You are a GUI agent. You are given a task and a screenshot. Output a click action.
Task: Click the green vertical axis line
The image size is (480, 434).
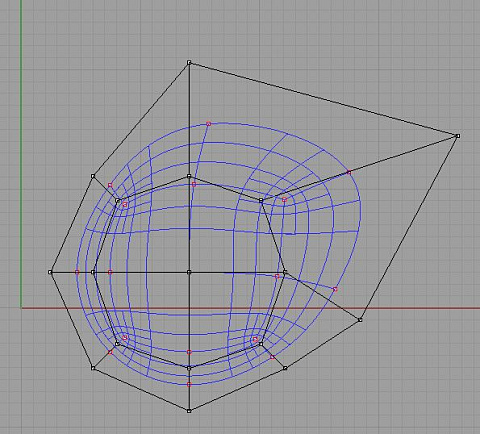(21, 154)
